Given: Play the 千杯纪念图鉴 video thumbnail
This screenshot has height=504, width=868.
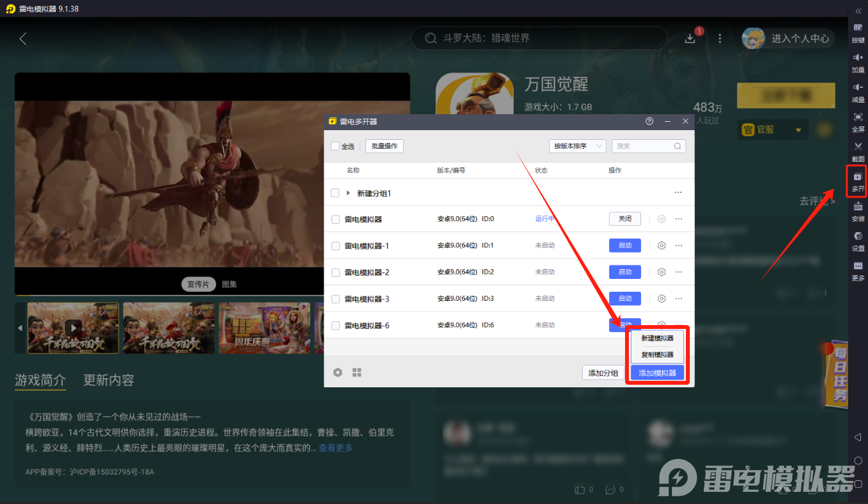Looking at the screenshot, I should pos(72,328).
